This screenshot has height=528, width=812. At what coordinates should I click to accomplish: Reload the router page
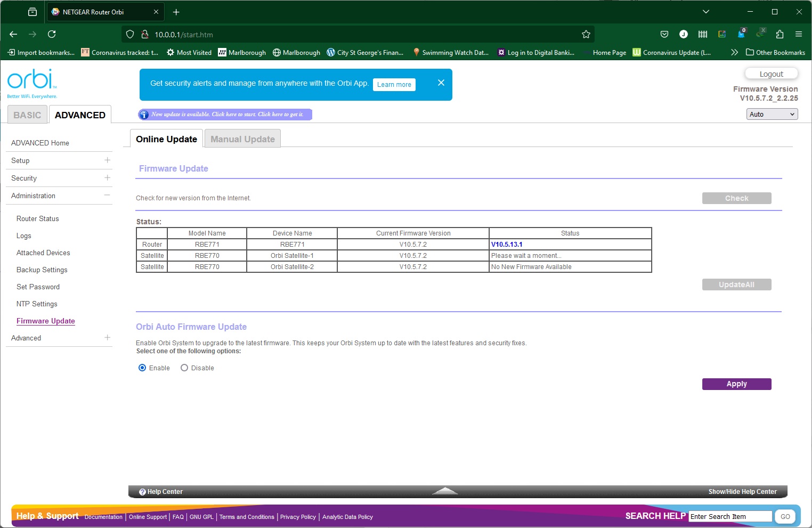coord(52,35)
